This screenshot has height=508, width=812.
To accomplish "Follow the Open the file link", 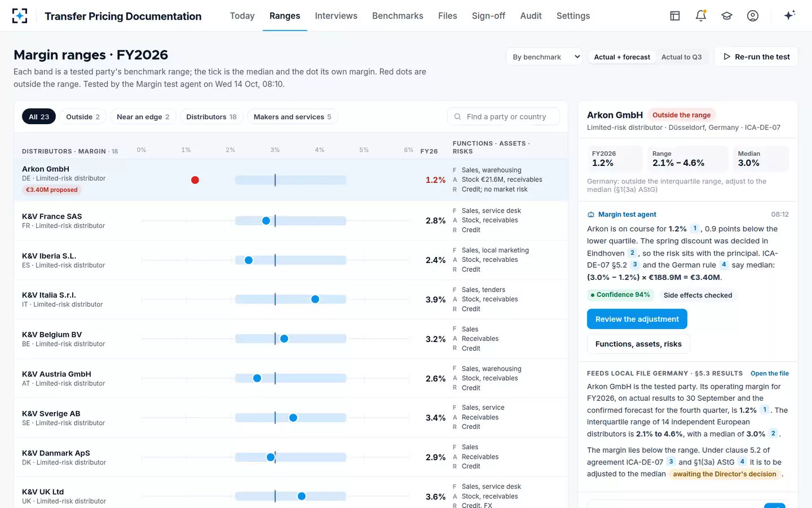I will tap(770, 373).
